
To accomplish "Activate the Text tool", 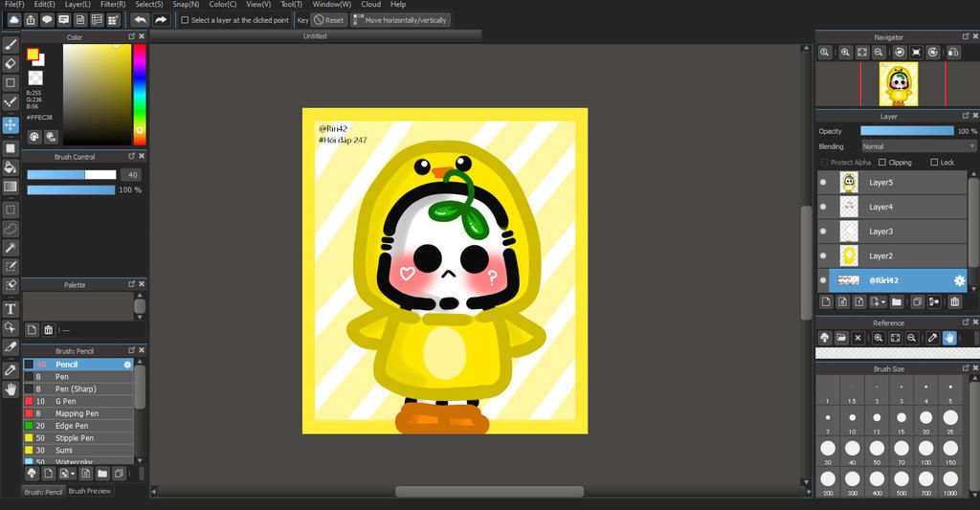I will pos(11,309).
